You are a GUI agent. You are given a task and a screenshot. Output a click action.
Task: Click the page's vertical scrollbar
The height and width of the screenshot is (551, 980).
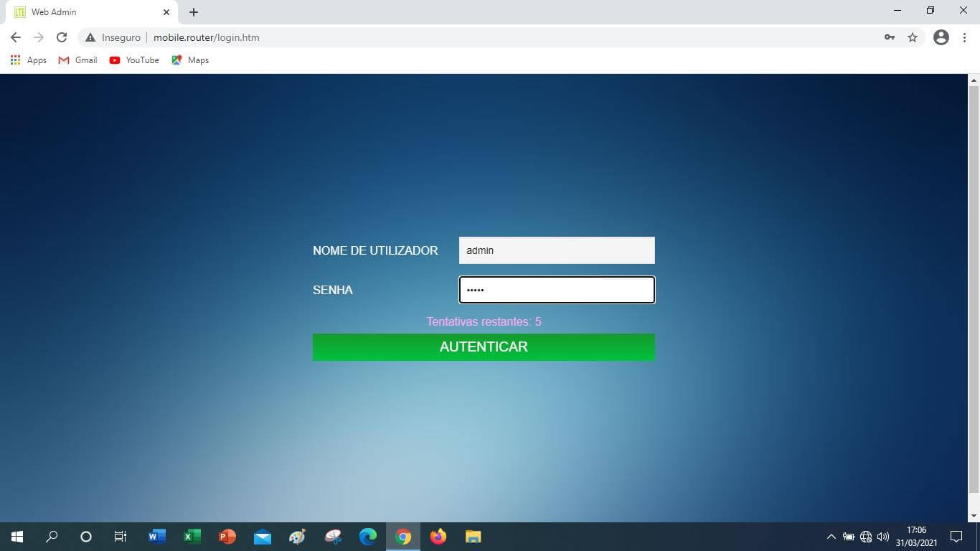pyautogui.click(x=974, y=287)
